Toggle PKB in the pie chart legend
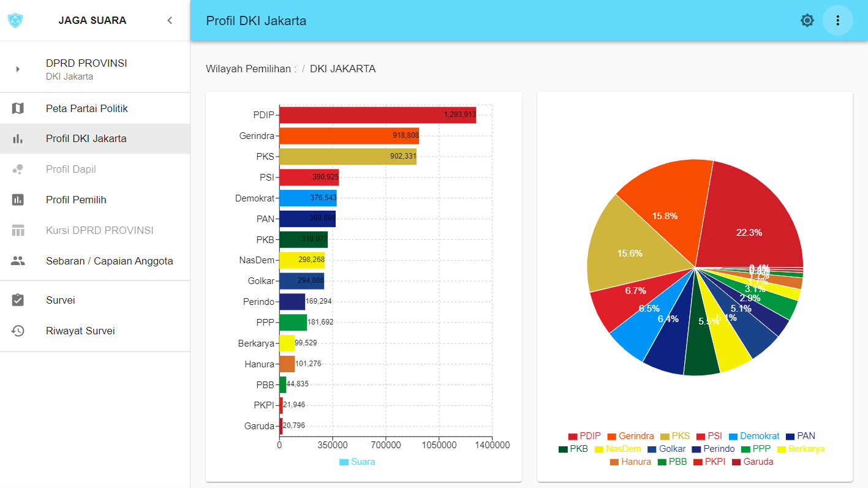Image resolution: width=868 pixels, height=488 pixels. tap(573, 449)
